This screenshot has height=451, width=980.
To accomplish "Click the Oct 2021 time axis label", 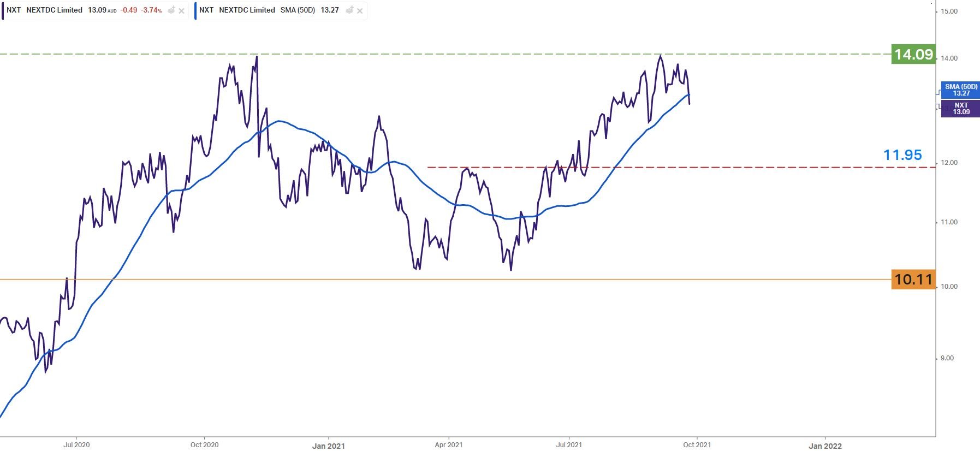I will click(697, 445).
